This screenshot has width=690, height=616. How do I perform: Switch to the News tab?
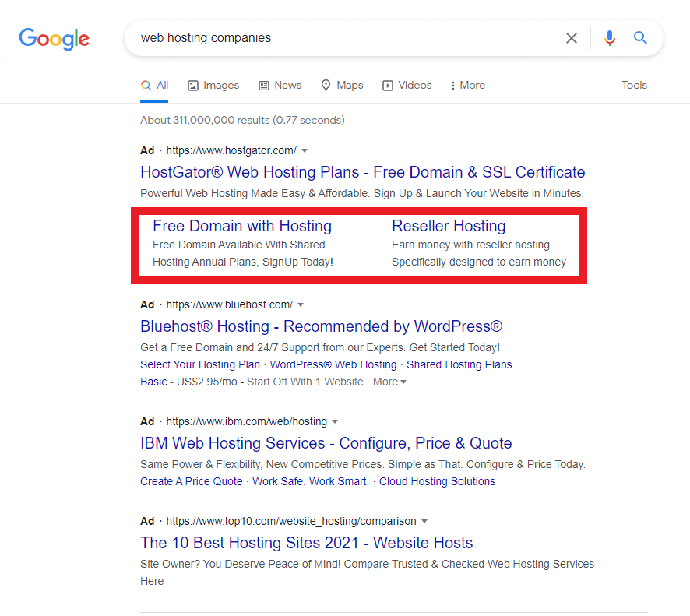(280, 86)
